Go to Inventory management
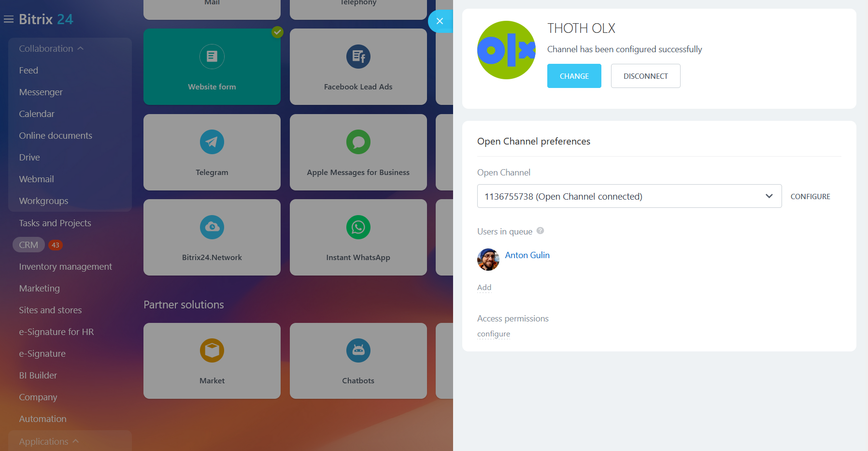Viewport: 868px width, 451px height. coord(66,267)
